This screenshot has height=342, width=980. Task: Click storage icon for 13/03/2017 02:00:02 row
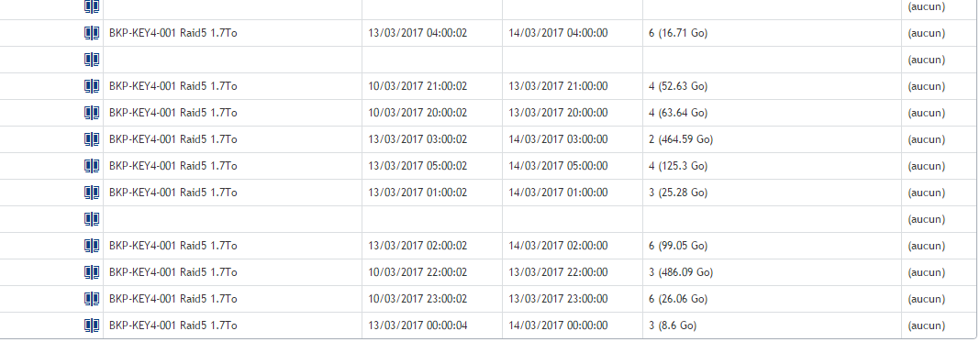point(91,246)
